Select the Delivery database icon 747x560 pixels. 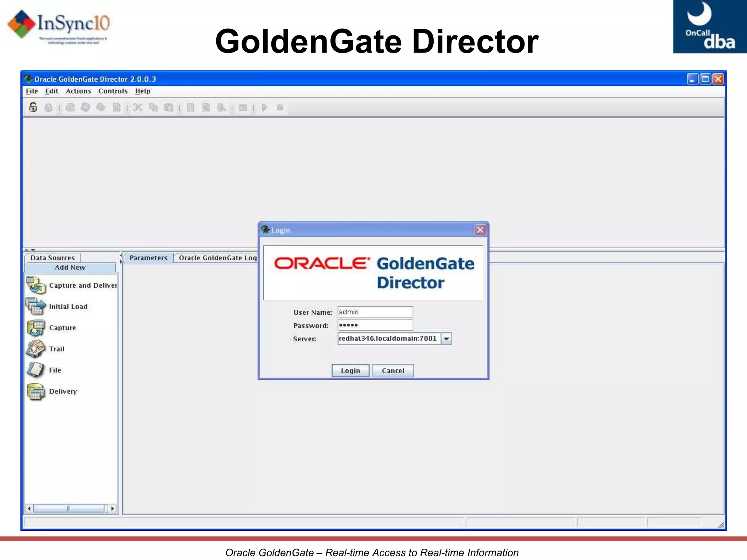(36, 392)
